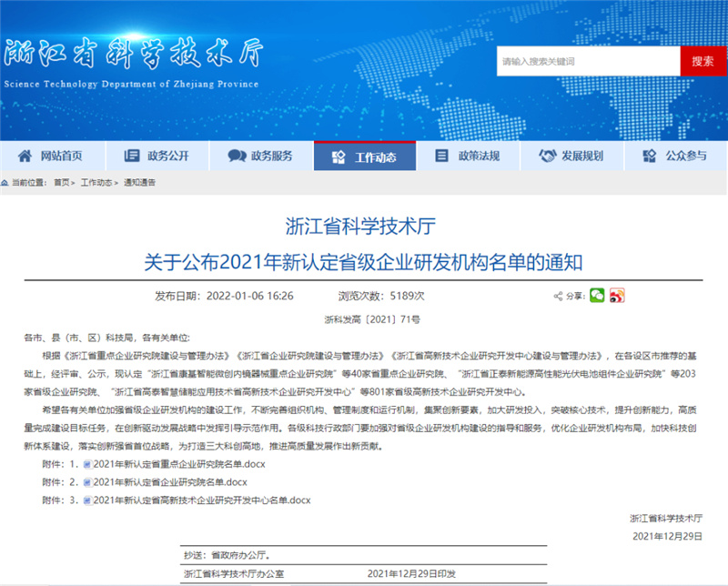
Task: Share the article via Weibo icon
Action: pos(618,296)
